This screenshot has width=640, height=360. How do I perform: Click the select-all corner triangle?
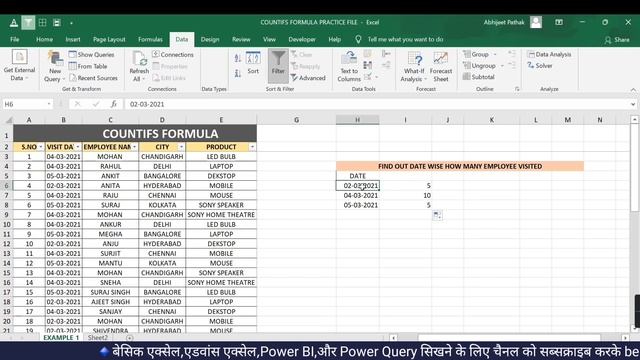pyautogui.click(x=8, y=120)
